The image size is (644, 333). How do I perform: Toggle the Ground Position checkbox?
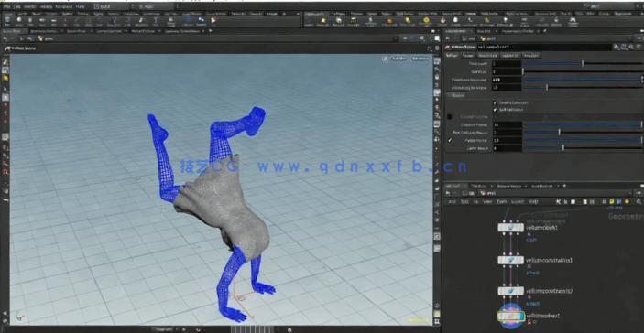450,117
